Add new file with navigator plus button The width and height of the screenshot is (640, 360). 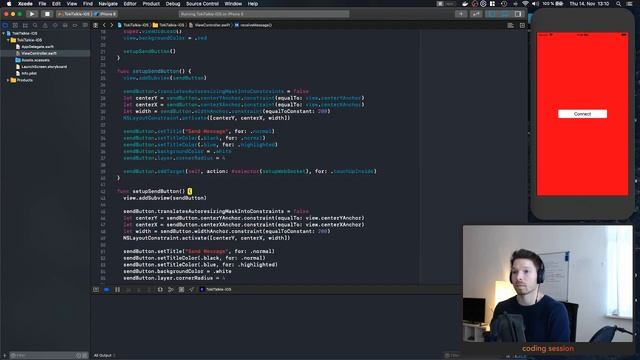[4, 356]
